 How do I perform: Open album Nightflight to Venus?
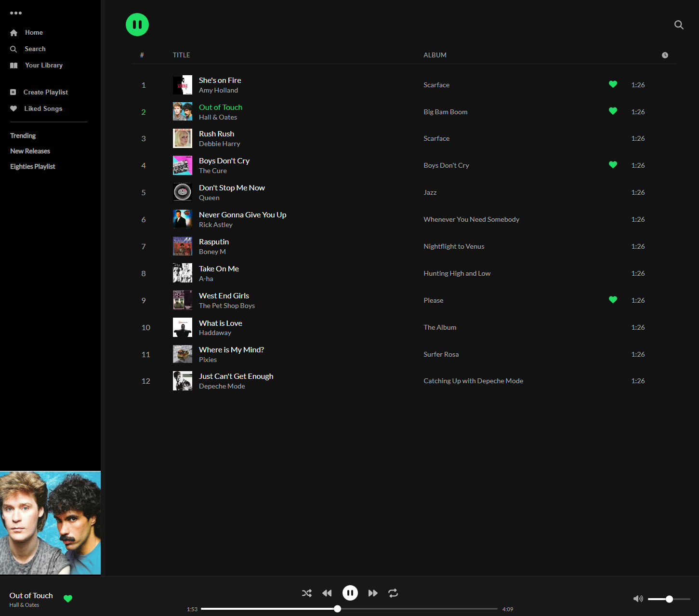(454, 246)
